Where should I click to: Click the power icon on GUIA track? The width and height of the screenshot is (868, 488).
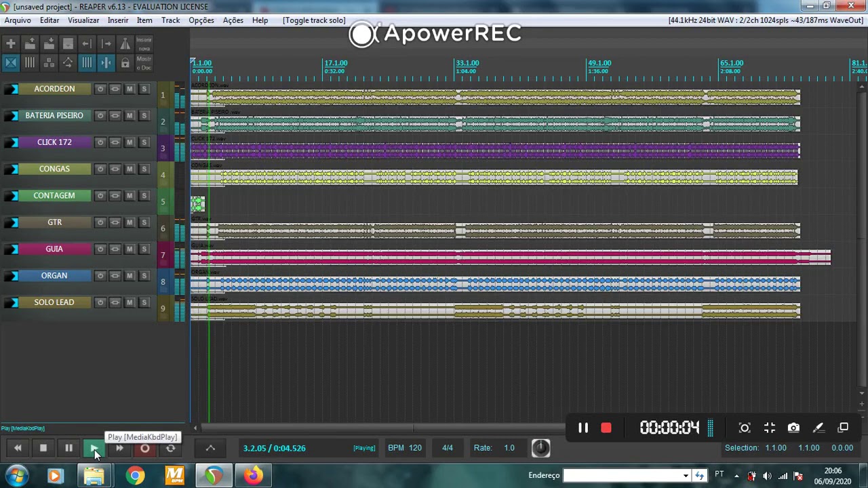[x=100, y=249]
